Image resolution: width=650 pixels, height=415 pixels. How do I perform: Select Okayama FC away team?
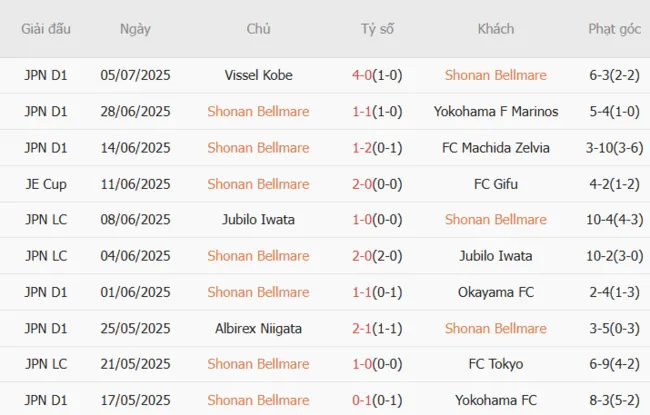(495, 292)
